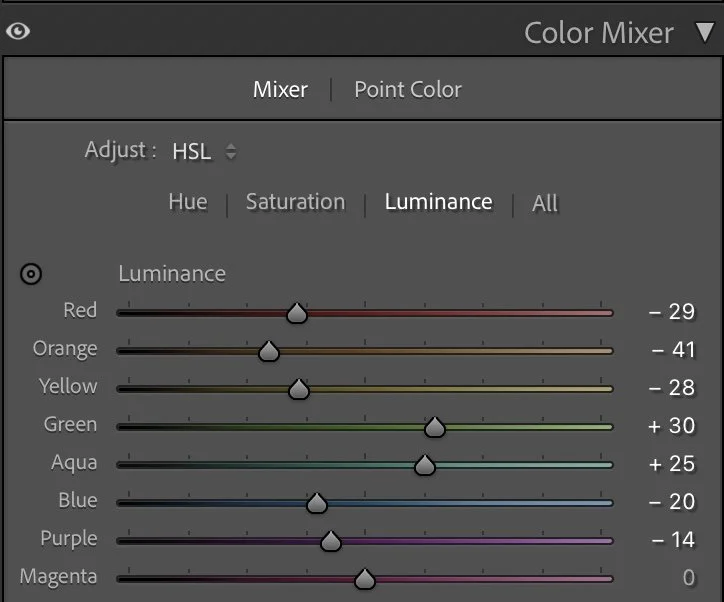
Task: Click the Green value field showing + 30
Action: (x=672, y=426)
